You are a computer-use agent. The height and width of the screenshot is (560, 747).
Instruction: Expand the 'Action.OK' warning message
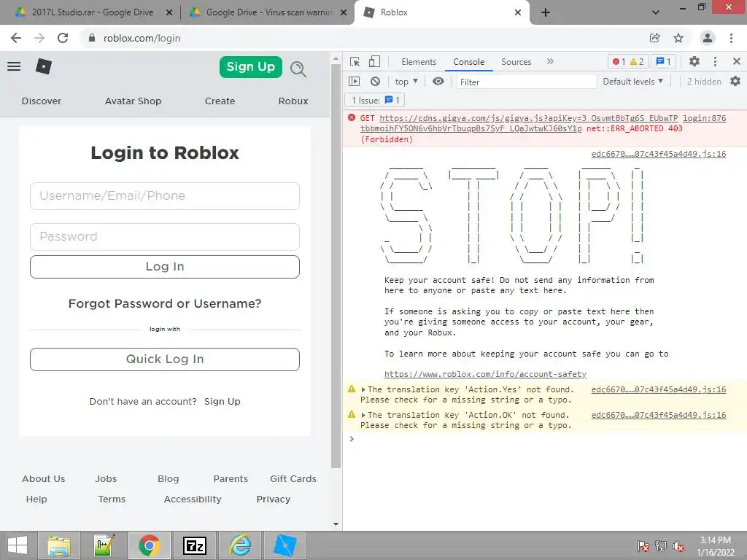click(363, 415)
